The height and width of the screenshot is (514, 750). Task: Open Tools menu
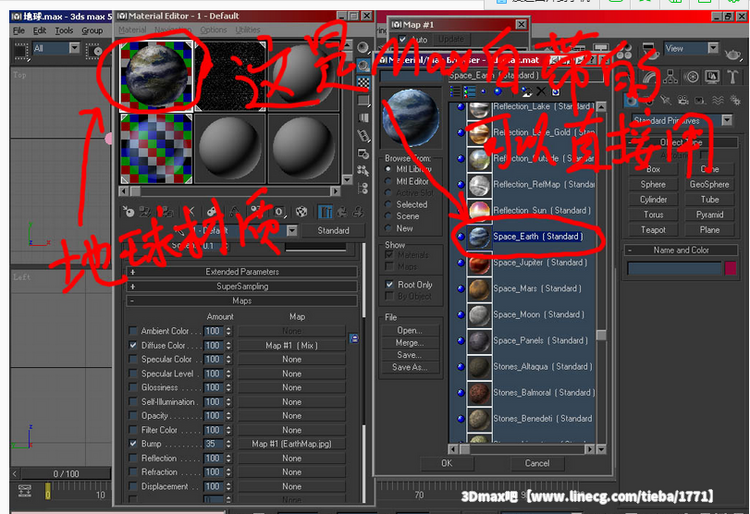(x=64, y=30)
